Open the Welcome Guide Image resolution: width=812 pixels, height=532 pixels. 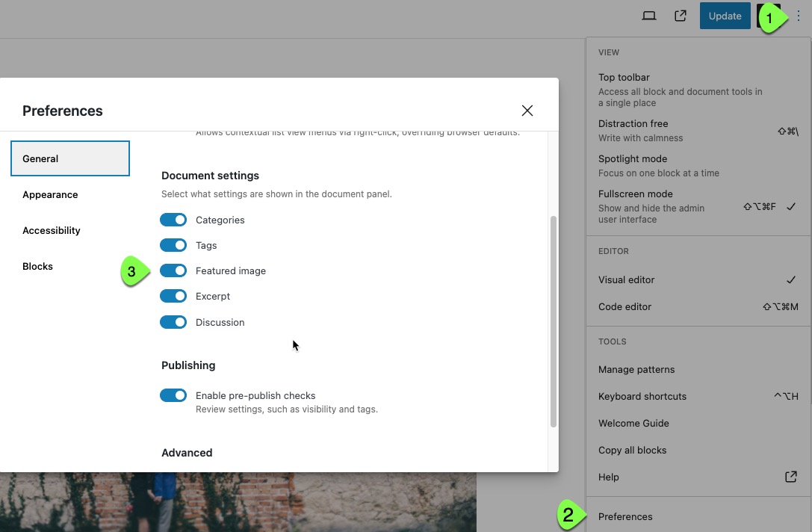click(698, 423)
